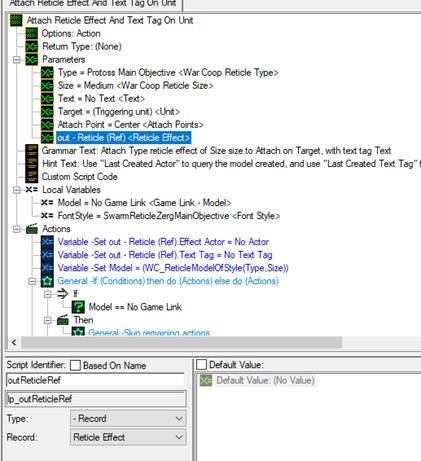Screen dimensions: 421x461
Task: Click the Return Type (None) icon
Action: (32, 46)
